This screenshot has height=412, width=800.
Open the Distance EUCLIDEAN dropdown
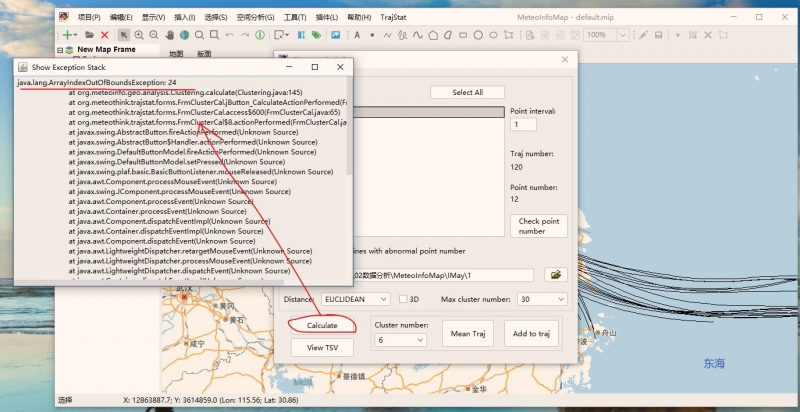coord(355,299)
